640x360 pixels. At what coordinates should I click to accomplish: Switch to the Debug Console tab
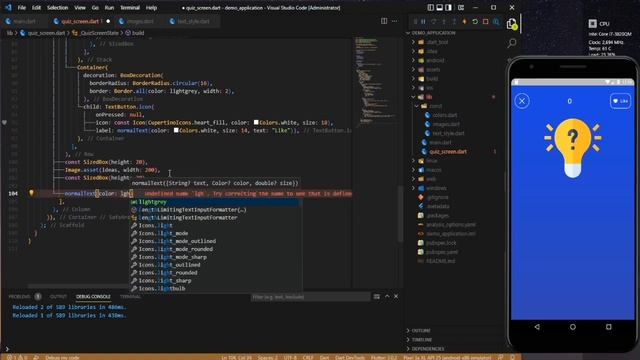click(x=93, y=297)
